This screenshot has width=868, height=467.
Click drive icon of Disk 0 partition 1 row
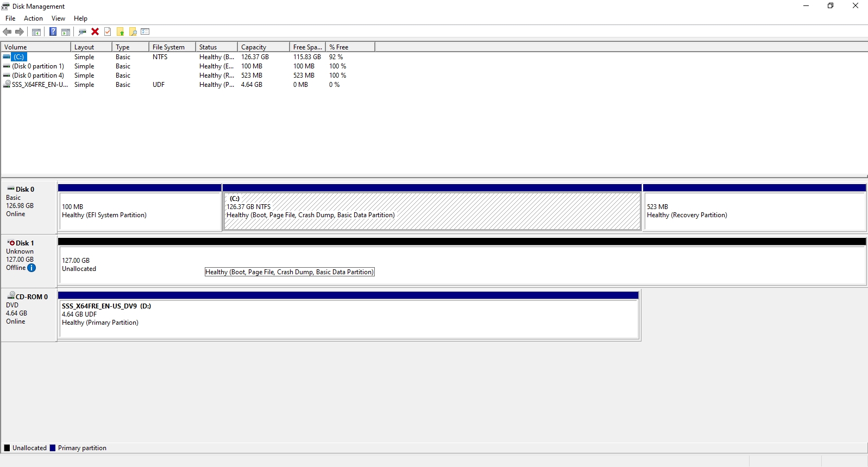point(7,66)
